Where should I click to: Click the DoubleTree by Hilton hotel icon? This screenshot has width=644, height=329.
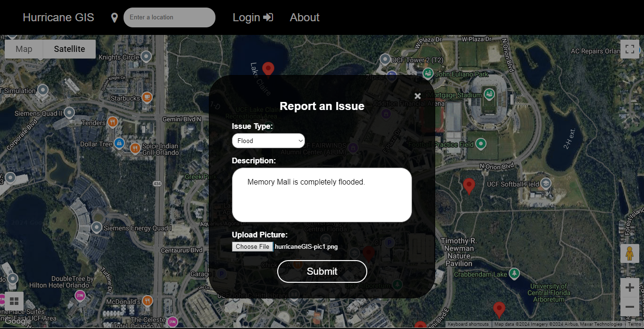(x=80, y=295)
